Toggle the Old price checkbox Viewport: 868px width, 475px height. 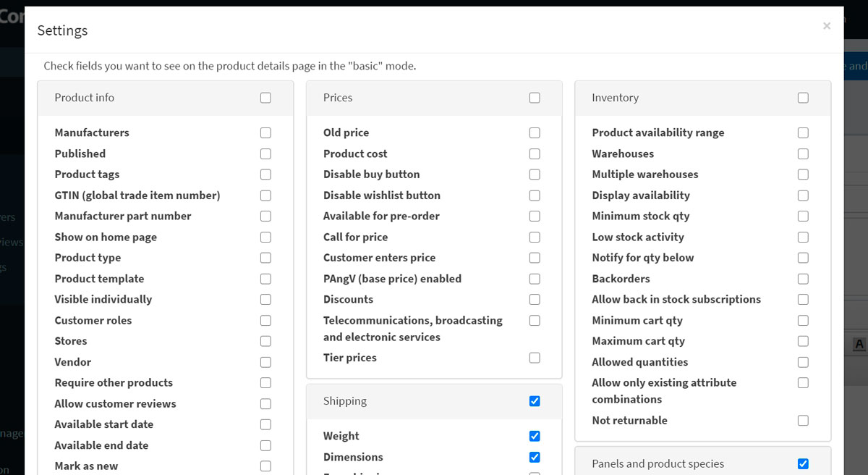click(x=535, y=133)
